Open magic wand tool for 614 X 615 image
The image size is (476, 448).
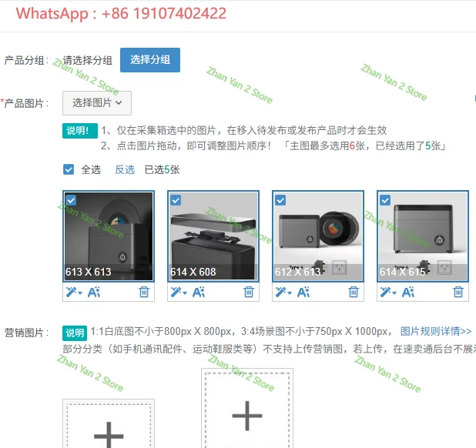pyautogui.click(x=388, y=292)
